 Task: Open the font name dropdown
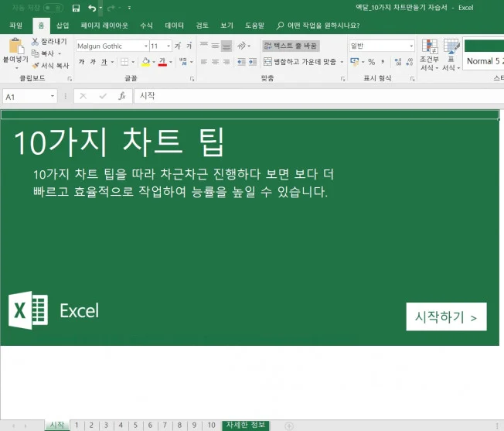pyautogui.click(x=146, y=46)
